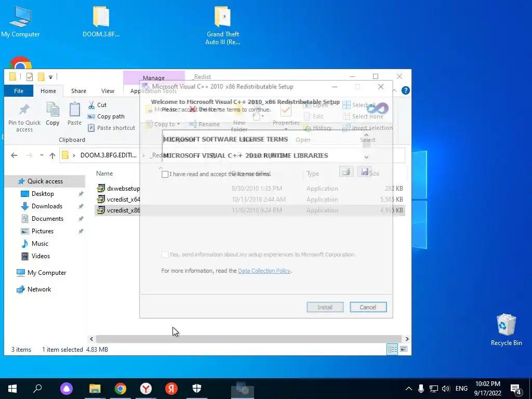Click the volume speaker tray icon

(x=446, y=389)
